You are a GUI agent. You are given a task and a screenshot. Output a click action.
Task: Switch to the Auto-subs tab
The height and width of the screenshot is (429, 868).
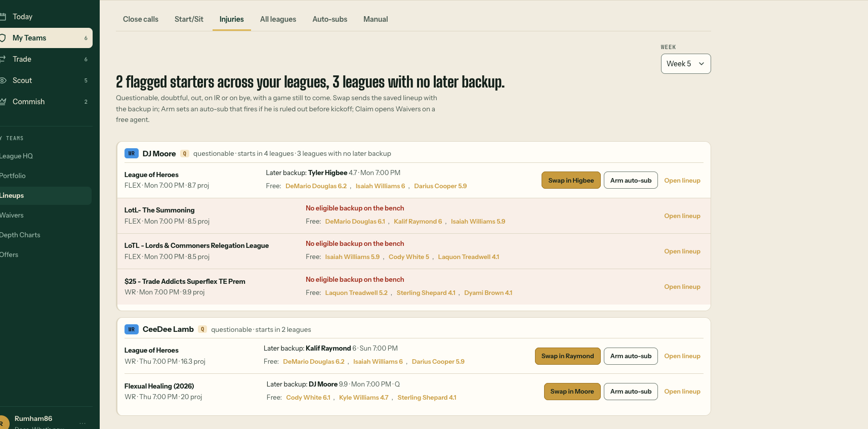pos(330,19)
